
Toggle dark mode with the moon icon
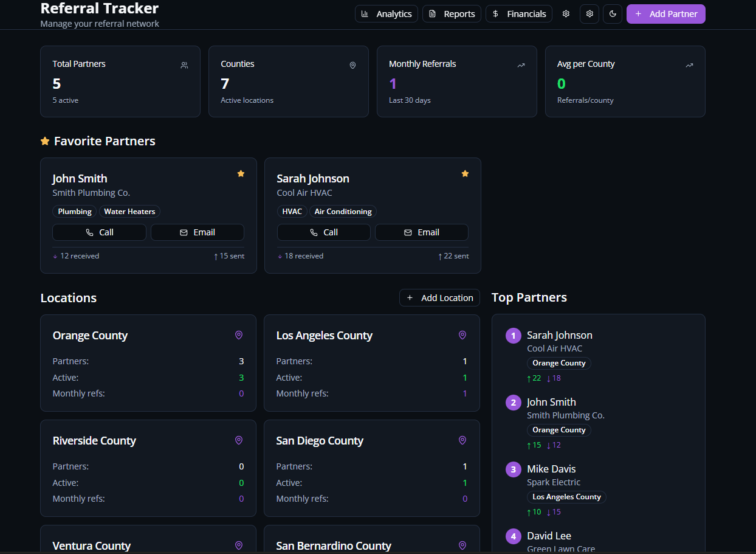pos(613,13)
